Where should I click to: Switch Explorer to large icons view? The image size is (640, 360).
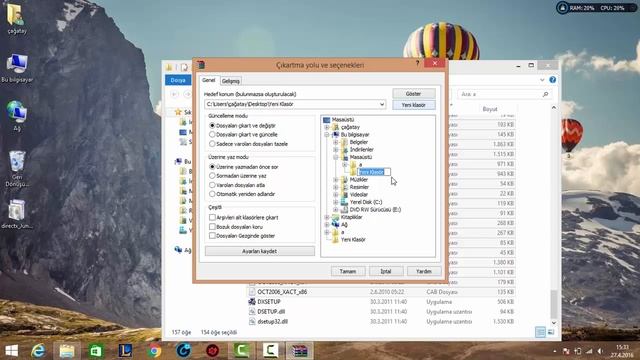click(551, 332)
